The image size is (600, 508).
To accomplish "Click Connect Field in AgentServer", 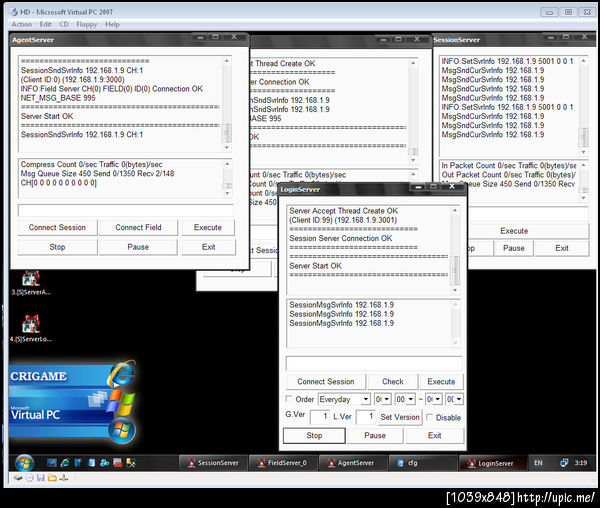I will tap(138, 228).
